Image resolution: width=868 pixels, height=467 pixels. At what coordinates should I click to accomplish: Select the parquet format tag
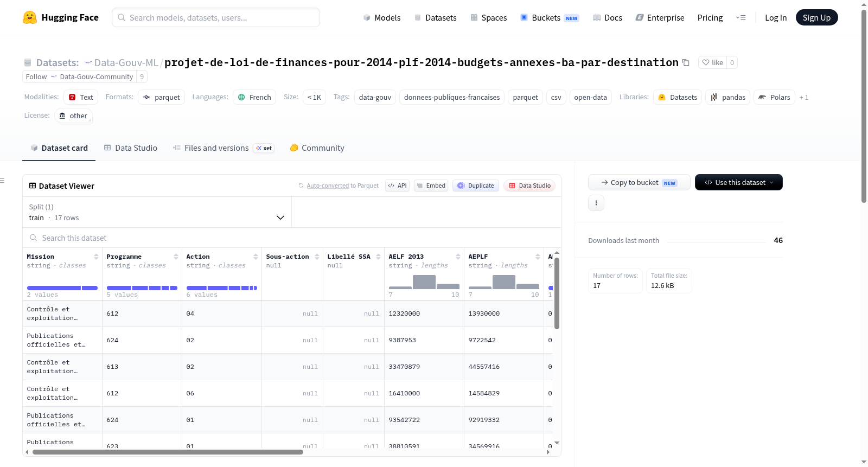point(162,97)
